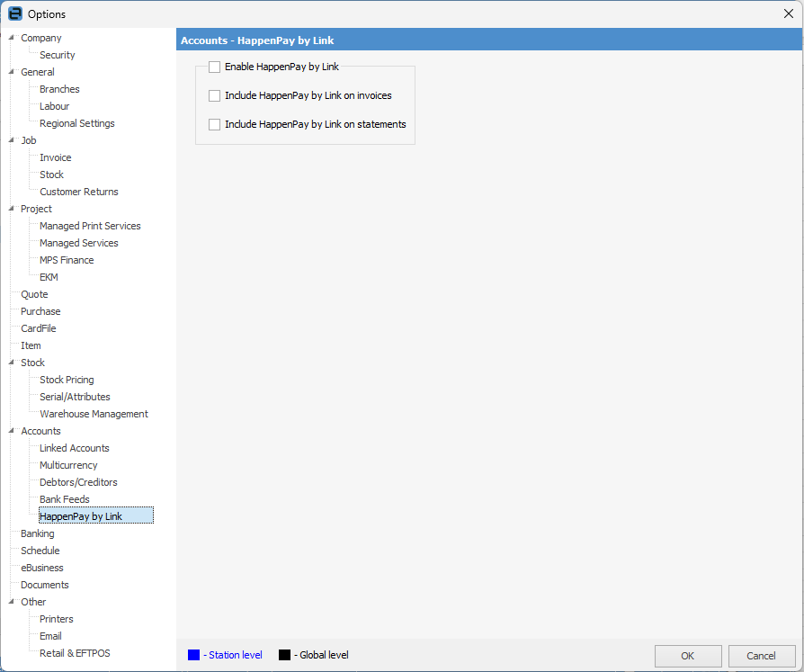Click the Other tree label
This screenshot has width=804, height=672.
pyautogui.click(x=33, y=602)
